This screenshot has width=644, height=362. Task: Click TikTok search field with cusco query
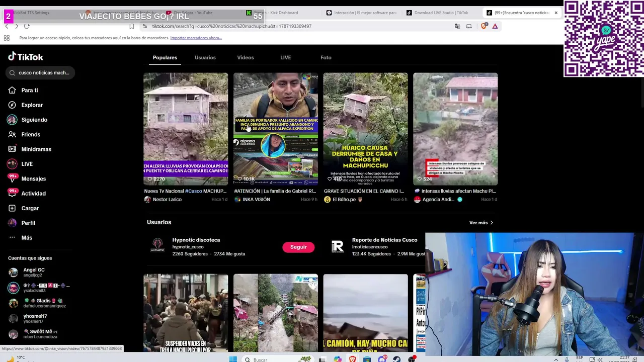click(41, 72)
